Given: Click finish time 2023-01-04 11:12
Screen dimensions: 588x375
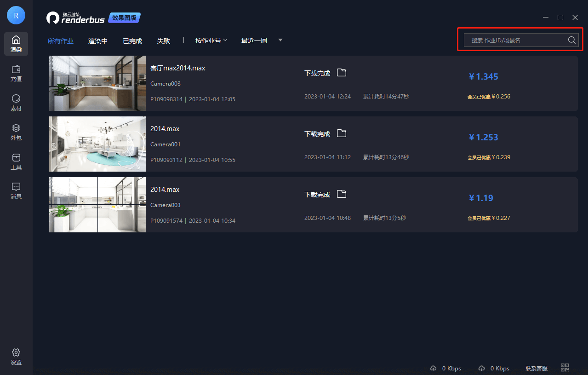Looking at the screenshot, I should point(327,157).
